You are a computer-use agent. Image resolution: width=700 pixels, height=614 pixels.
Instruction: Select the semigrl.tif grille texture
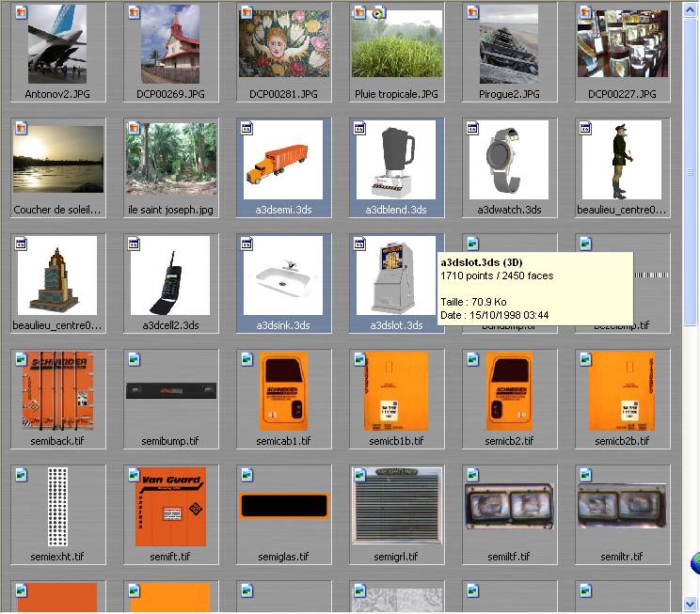[x=396, y=506]
